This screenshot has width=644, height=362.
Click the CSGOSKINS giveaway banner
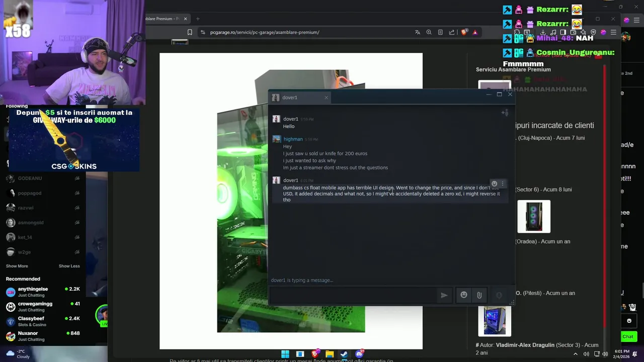coord(74,139)
